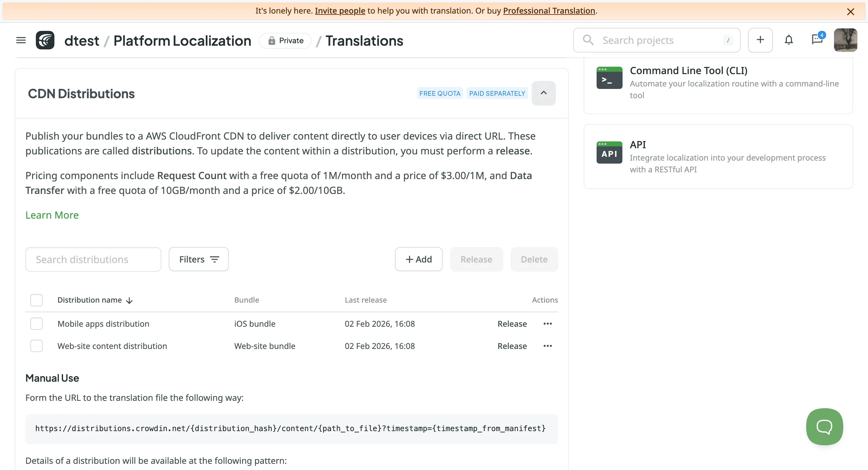
Task: Click the API integration icon
Action: coord(609,153)
